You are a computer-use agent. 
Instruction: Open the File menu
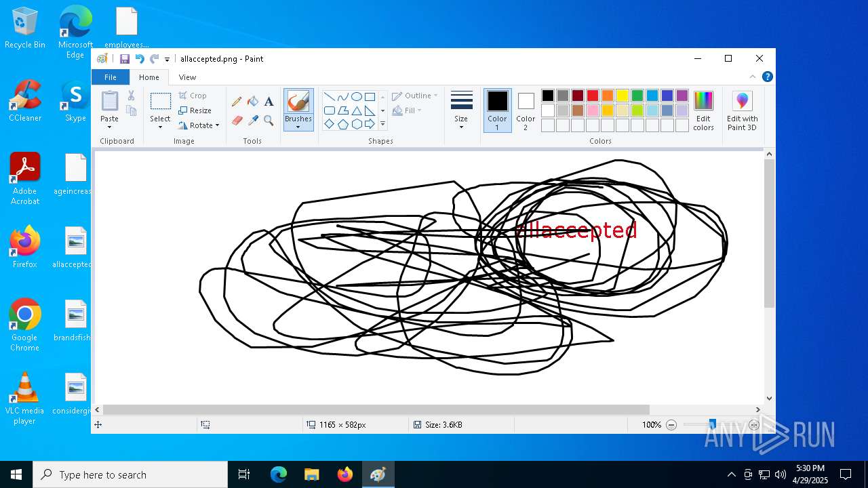coord(110,77)
